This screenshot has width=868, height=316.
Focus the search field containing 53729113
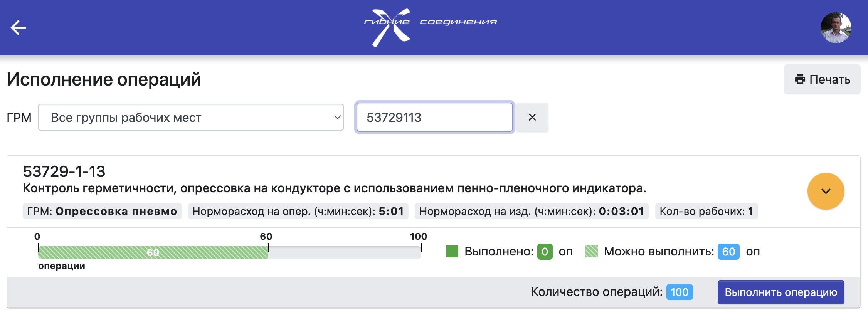pyautogui.click(x=434, y=117)
